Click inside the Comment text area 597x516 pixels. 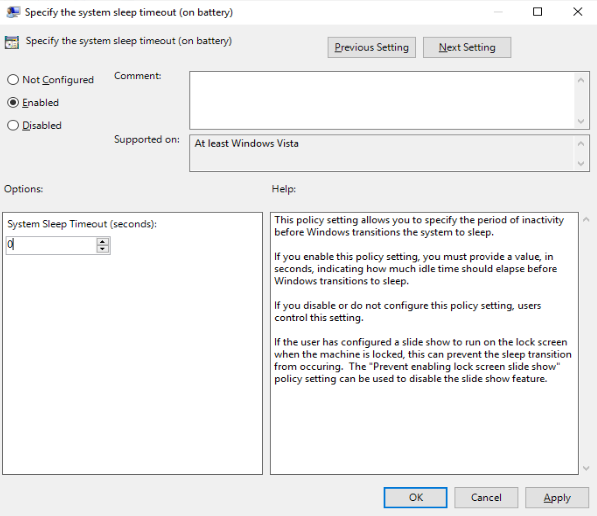[x=382, y=101]
